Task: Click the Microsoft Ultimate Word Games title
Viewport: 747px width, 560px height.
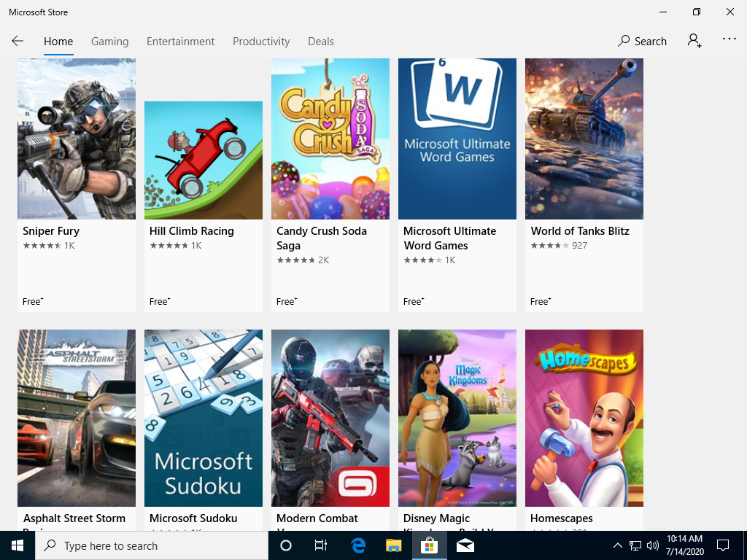Action: click(449, 238)
